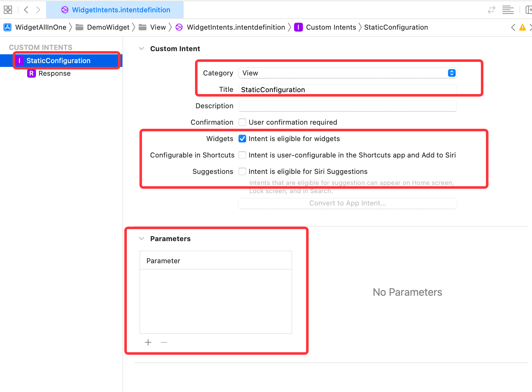Open the Category dropdown showing View
532x392 pixels.
347,73
